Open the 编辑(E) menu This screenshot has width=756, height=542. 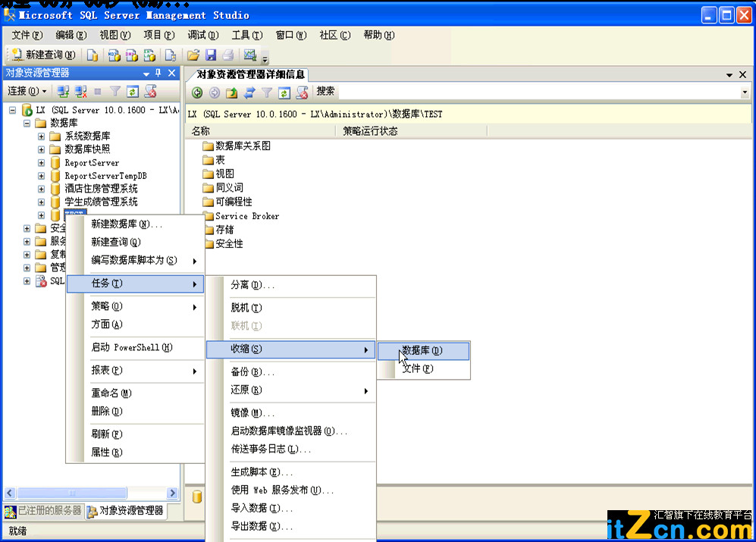click(71, 35)
